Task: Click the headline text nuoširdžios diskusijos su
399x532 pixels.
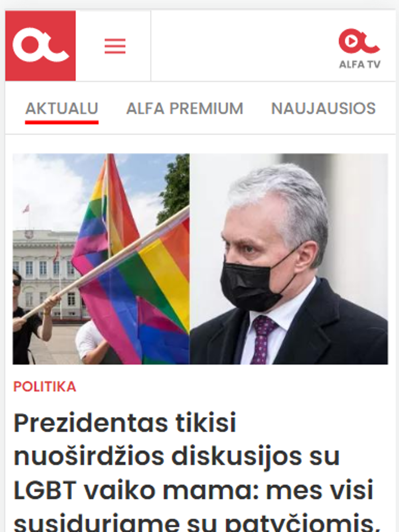Action: click(x=177, y=457)
